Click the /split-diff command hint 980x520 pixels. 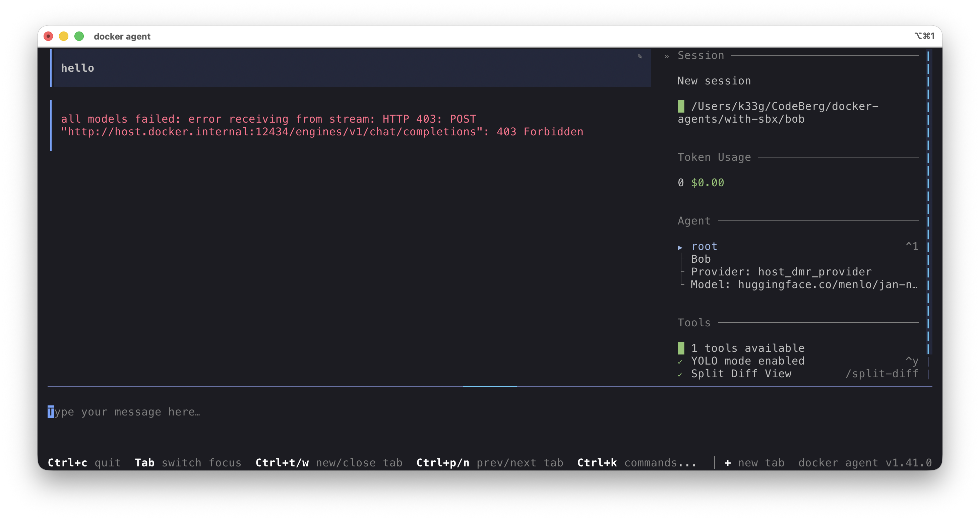pos(881,374)
